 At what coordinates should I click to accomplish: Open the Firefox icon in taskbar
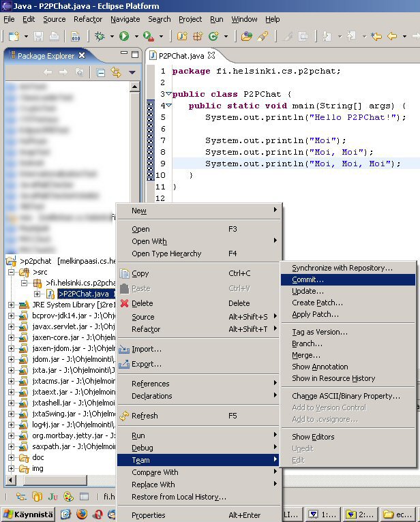pos(82,515)
